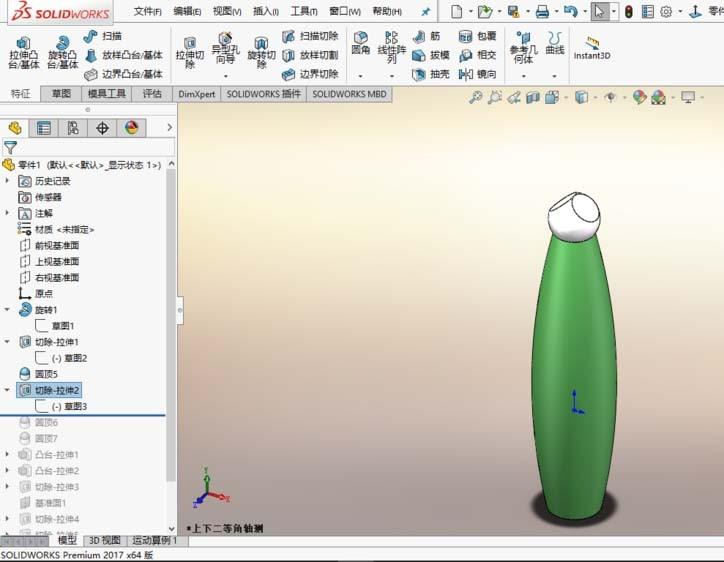This screenshot has height=562, width=724.
Task: Click the 相交 intersect tool
Action: tap(477, 55)
